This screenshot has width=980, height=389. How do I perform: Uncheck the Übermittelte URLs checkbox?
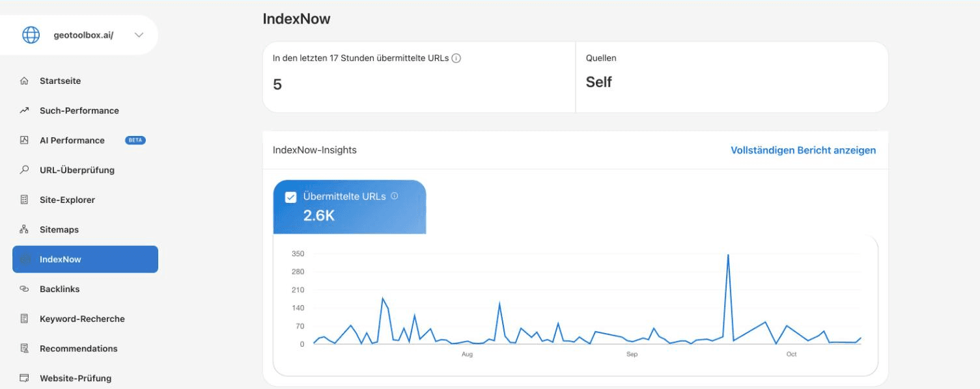[291, 197]
